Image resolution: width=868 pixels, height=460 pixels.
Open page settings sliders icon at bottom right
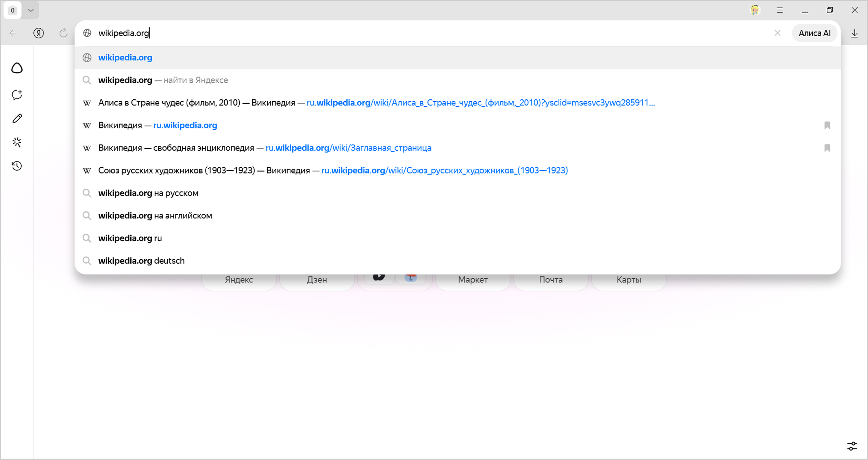852,446
